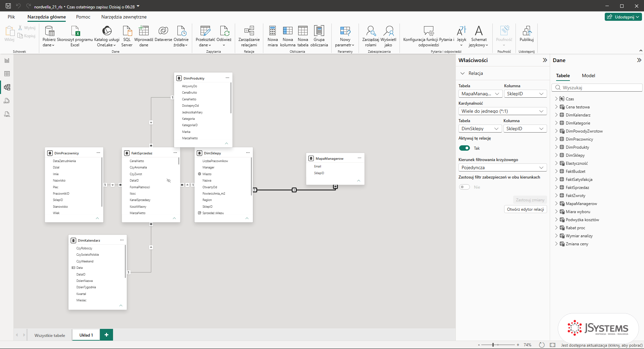Image resolution: width=644 pixels, height=349 pixels.
Task: Switch to Model tab in Dane pane
Action: (588, 76)
